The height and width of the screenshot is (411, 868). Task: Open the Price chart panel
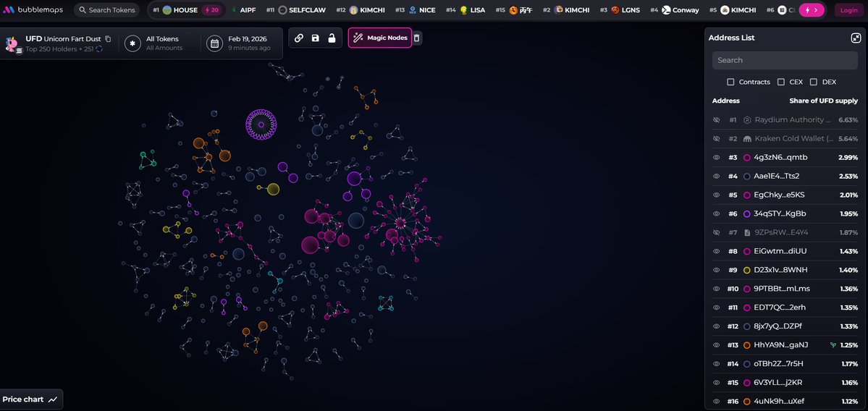[x=30, y=399]
